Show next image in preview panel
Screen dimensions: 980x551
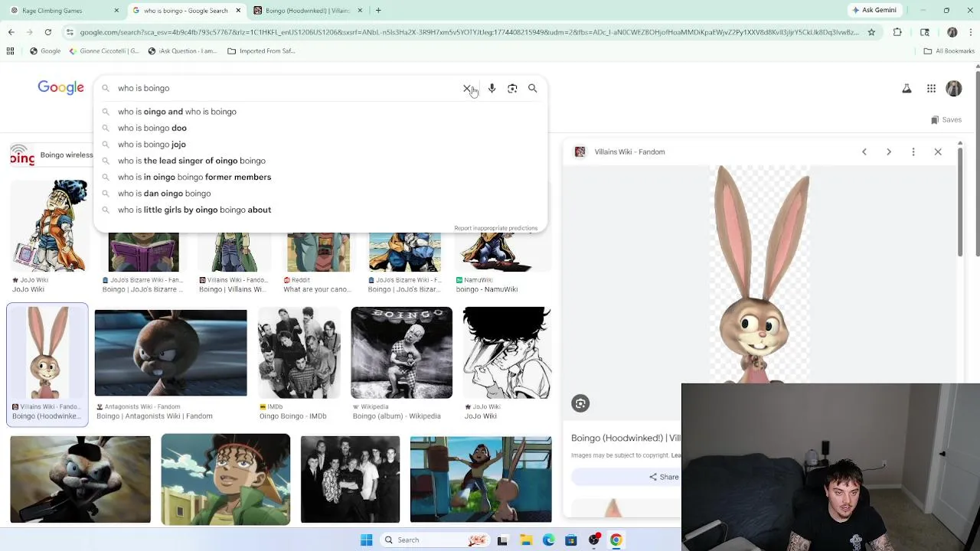click(889, 152)
